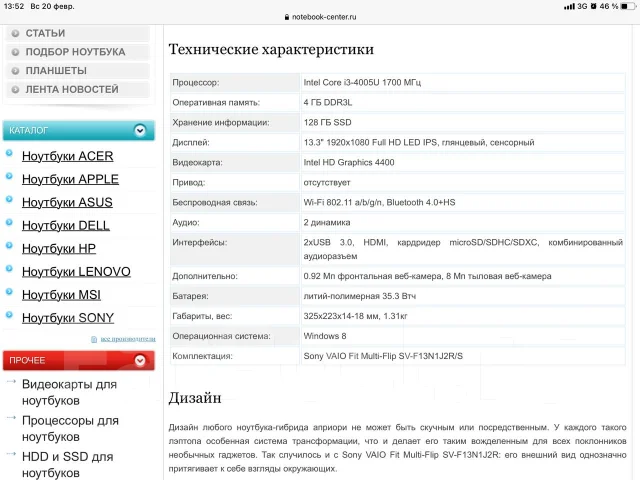This screenshot has height=480, width=640.
Task: Collapse the КАТАЛОГ section chevron
Action: coord(140,131)
